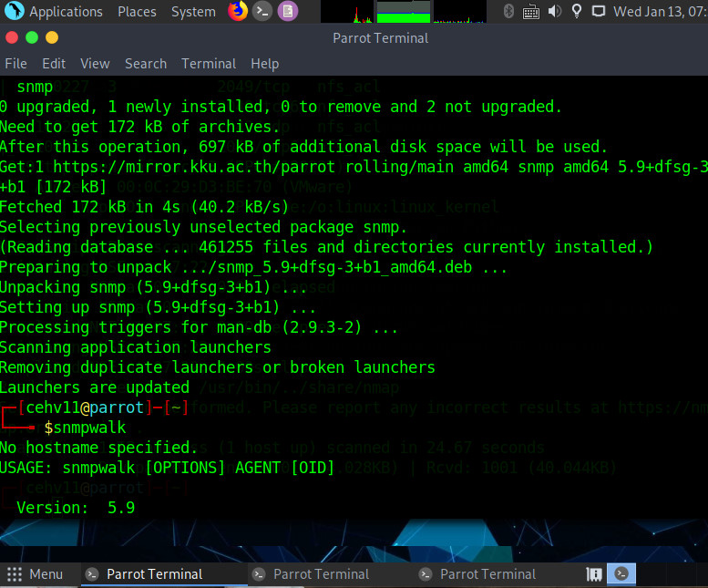Click the keyboard layout indicator icon
This screenshot has height=588, width=708.
(531, 12)
